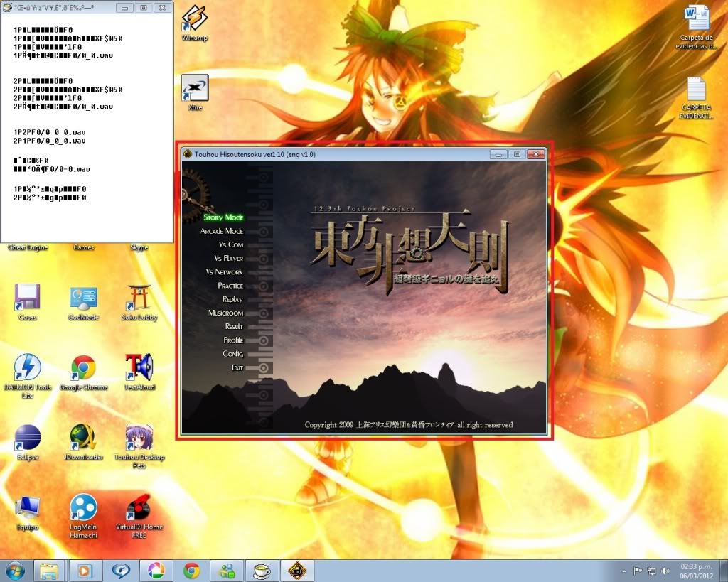Open the network tray icon
This screenshot has height=582, width=728.
(x=652, y=571)
